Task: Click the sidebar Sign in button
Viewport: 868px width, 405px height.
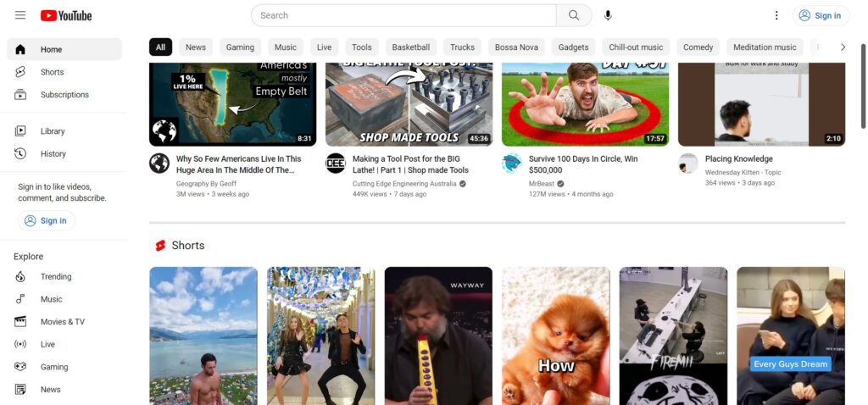Action: click(47, 221)
